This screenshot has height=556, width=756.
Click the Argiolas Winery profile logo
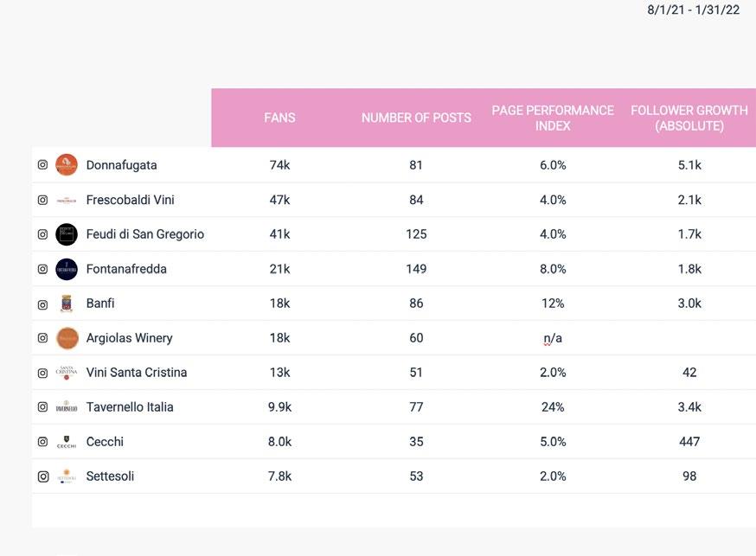click(x=67, y=338)
